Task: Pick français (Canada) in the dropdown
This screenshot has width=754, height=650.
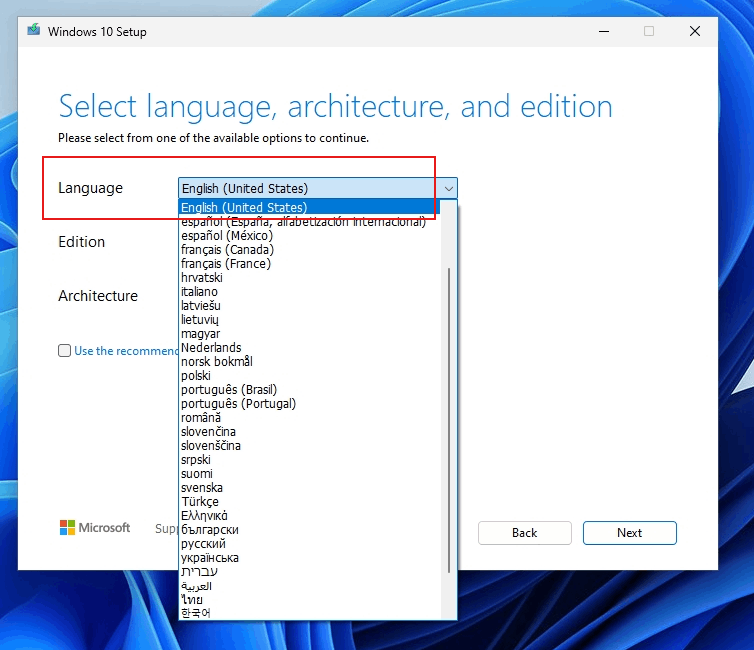Action: coord(309,250)
